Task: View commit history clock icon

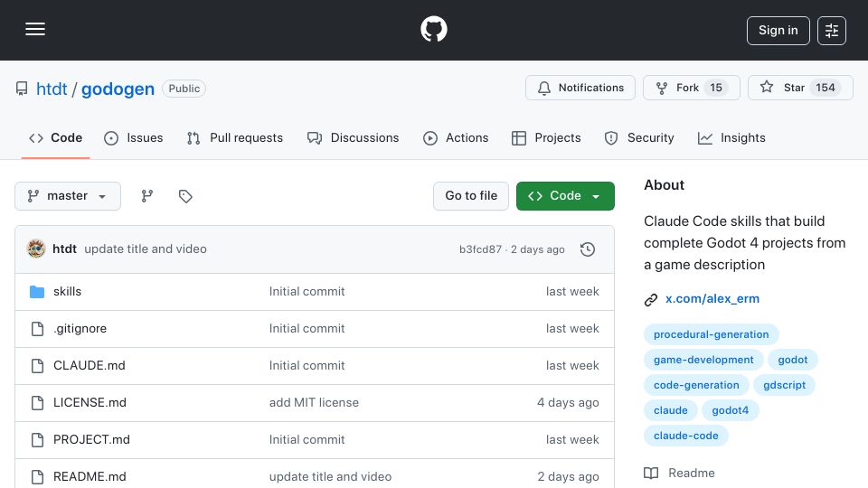Action: tap(588, 249)
